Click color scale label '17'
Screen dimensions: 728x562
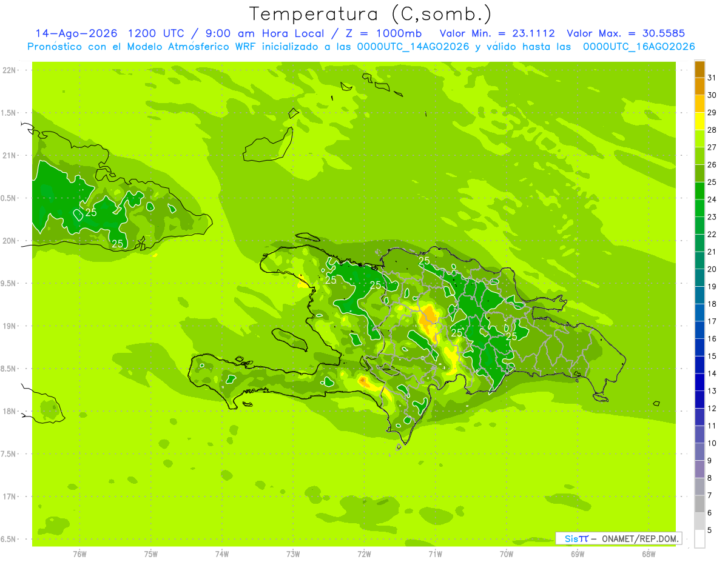click(x=712, y=321)
